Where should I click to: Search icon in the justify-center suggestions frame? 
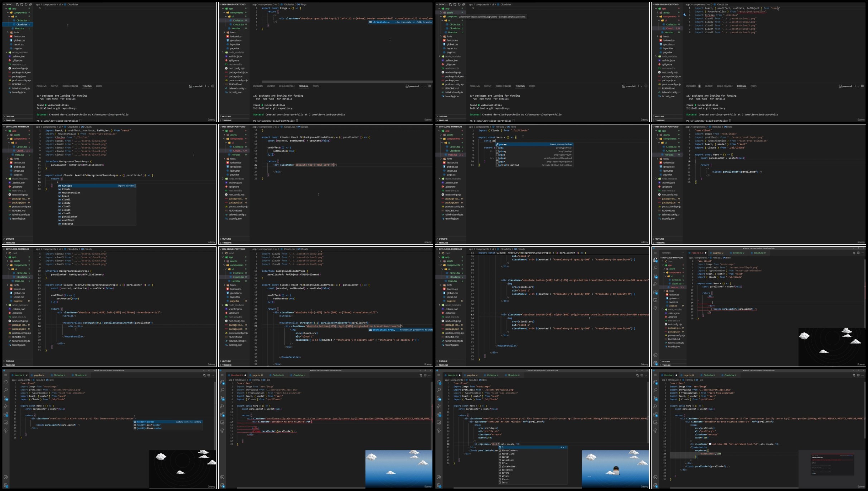tap(6, 390)
